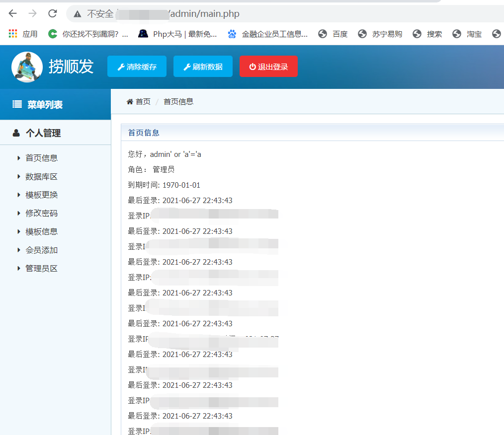Click the 首页信息 panel heading
Screen dimensions: 504x435
pyautogui.click(x=144, y=133)
